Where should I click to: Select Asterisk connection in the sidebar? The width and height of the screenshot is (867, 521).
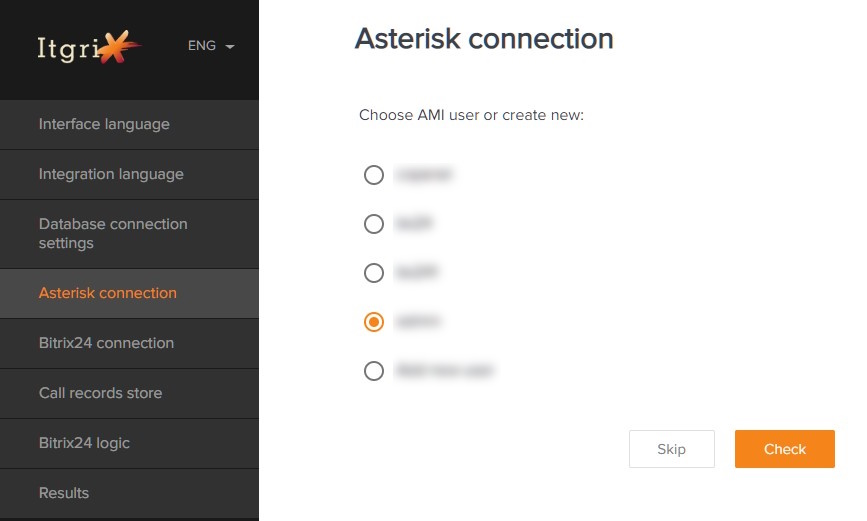[129, 293]
